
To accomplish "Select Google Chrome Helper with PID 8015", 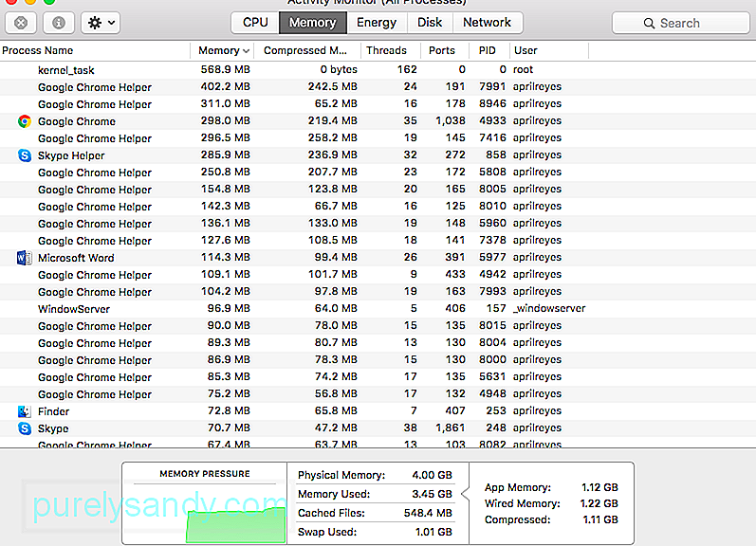I will (x=378, y=326).
